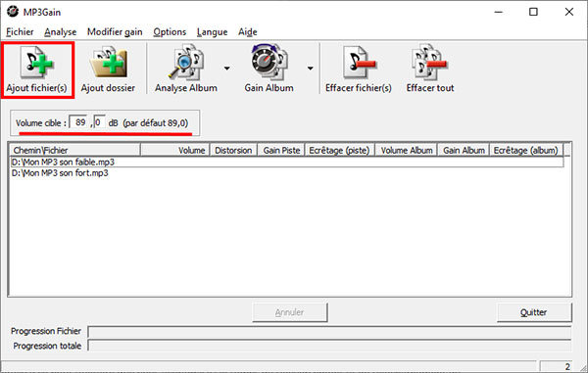This screenshot has height=373, width=588.
Task: Close the MP3Gain window
Action: point(568,12)
